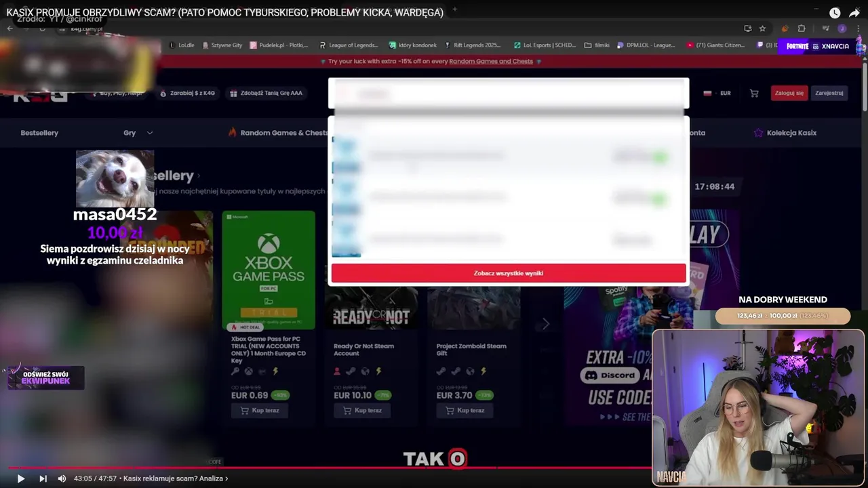Click the 'EUR 10.10' price text

(x=353, y=395)
